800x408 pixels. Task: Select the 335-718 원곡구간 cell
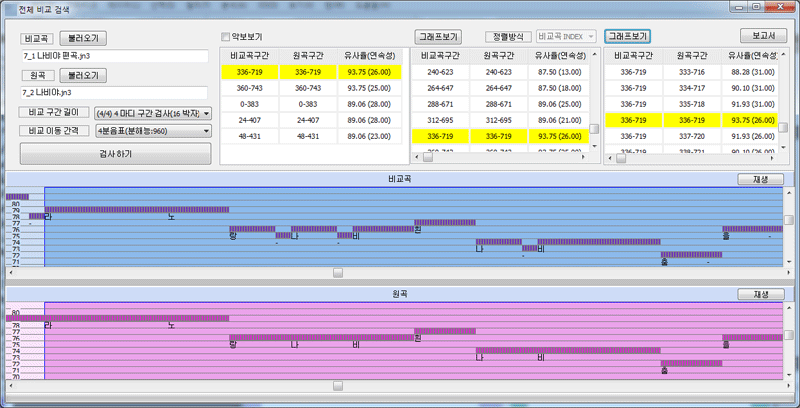[692, 105]
